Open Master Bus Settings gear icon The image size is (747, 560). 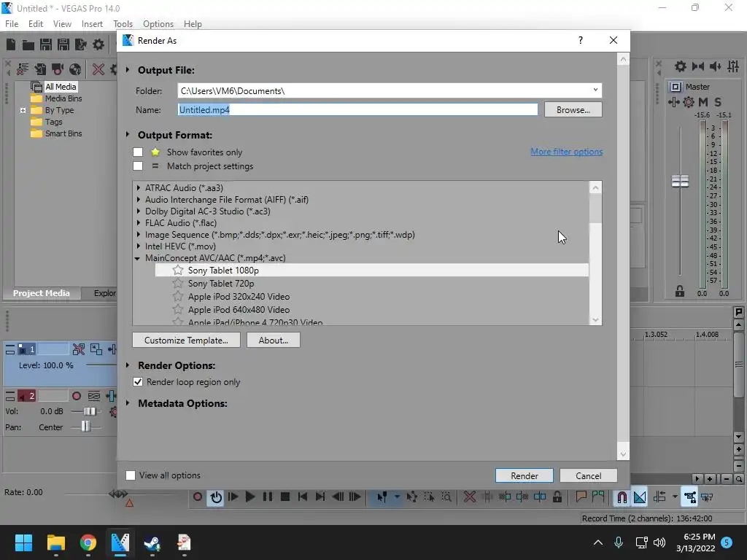pyautogui.click(x=689, y=101)
